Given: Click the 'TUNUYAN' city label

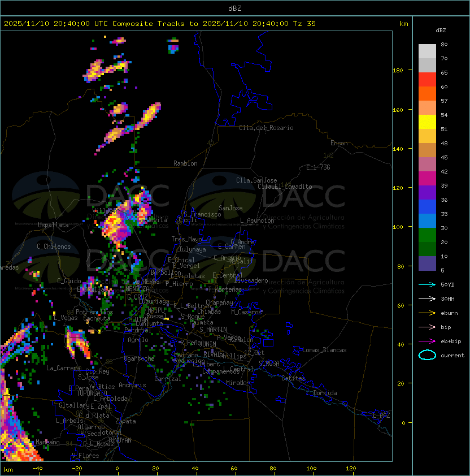Looking at the screenshot, I should click(x=120, y=440).
